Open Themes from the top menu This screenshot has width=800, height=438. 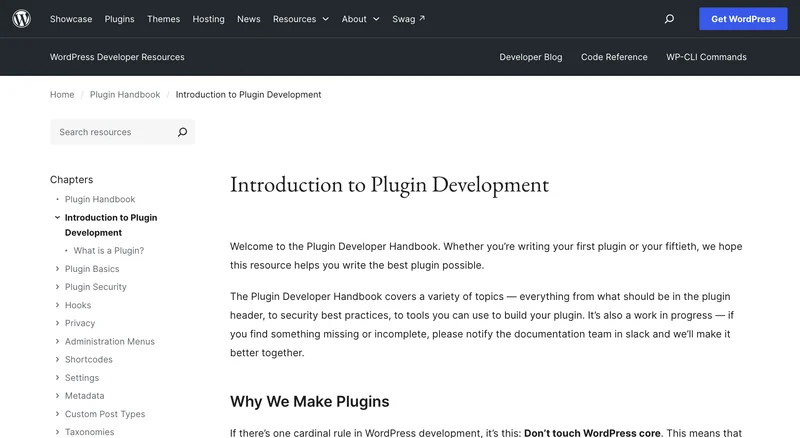coord(163,19)
